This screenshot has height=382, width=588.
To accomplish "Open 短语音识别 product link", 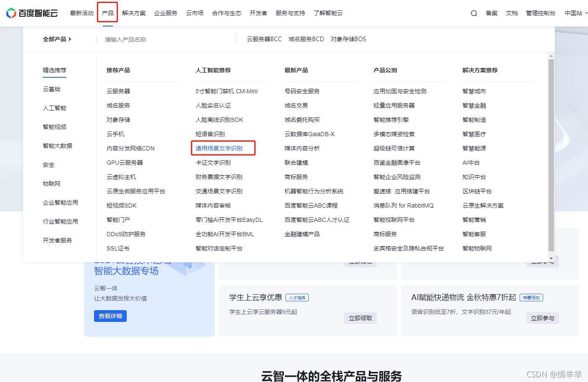I will [210, 134].
